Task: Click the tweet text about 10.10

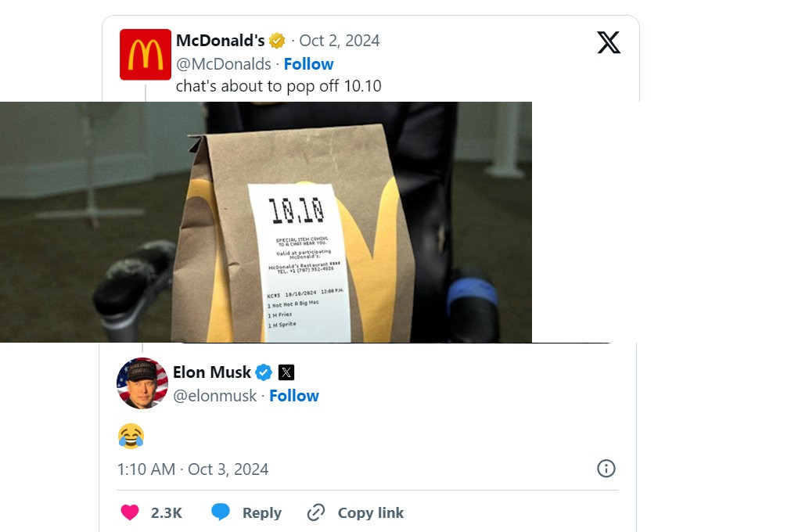Action: [279, 86]
